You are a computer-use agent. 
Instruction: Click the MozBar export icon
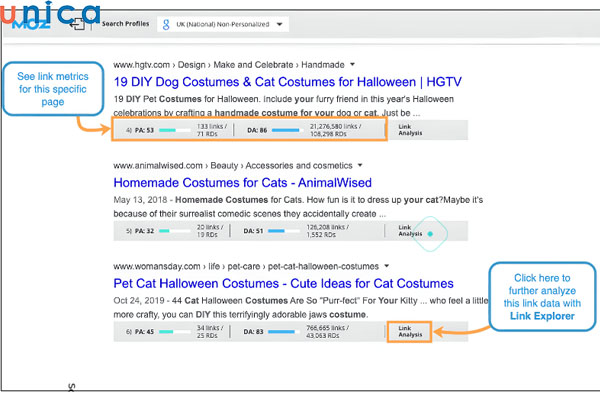pos(77,25)
